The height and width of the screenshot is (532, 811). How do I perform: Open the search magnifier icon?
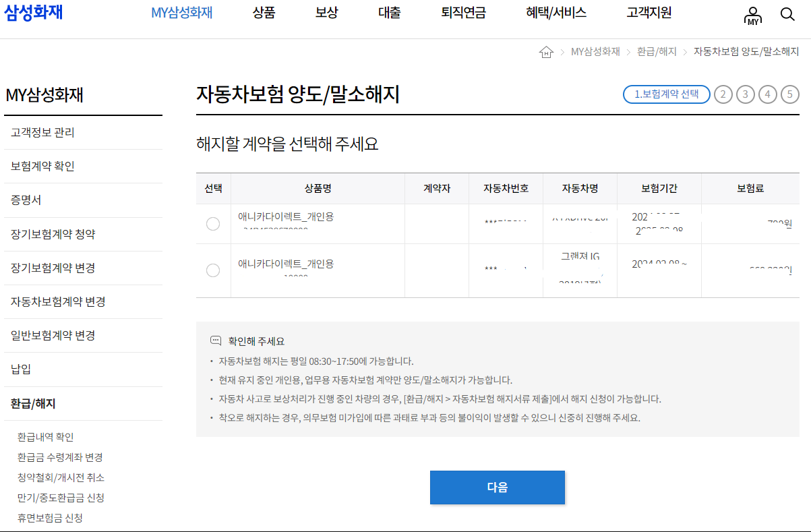[x=787, y=13]
